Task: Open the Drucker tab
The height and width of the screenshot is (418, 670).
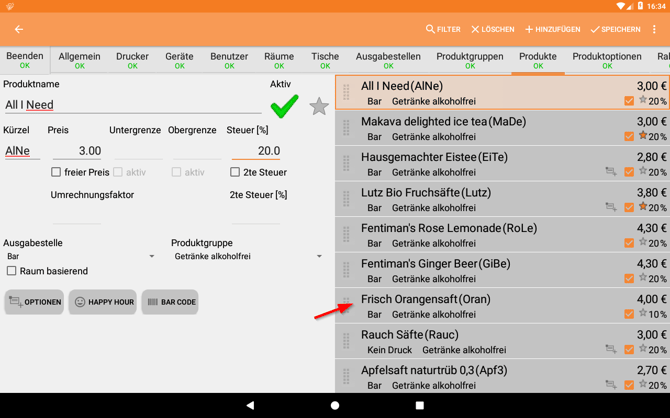Action: [x=132, y=60]
